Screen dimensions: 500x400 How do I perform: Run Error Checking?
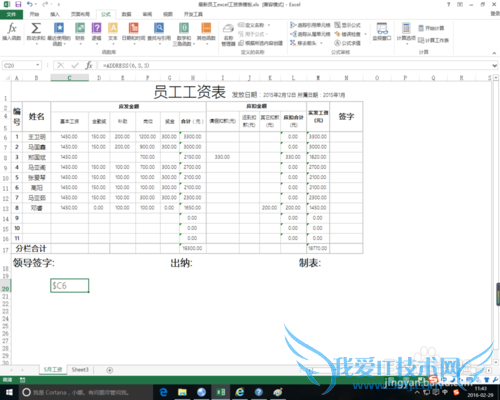[348, 34]
